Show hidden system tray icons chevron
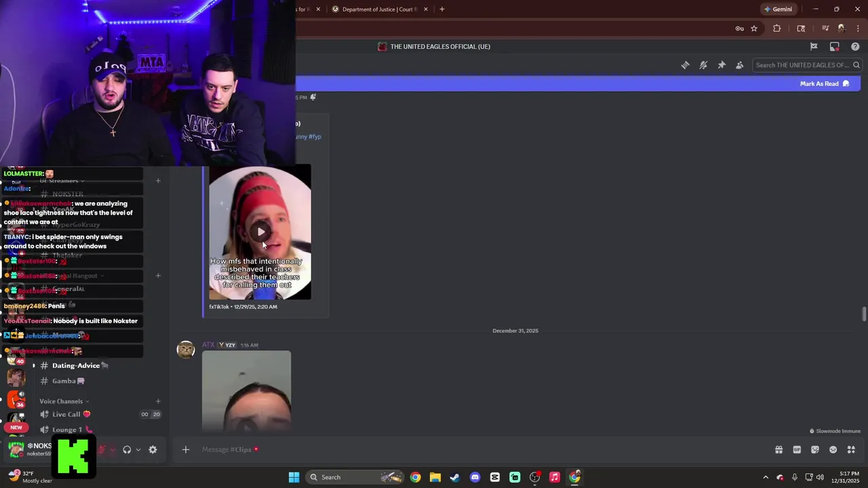Screen dimensions: 868x488 tap(766, 477)
